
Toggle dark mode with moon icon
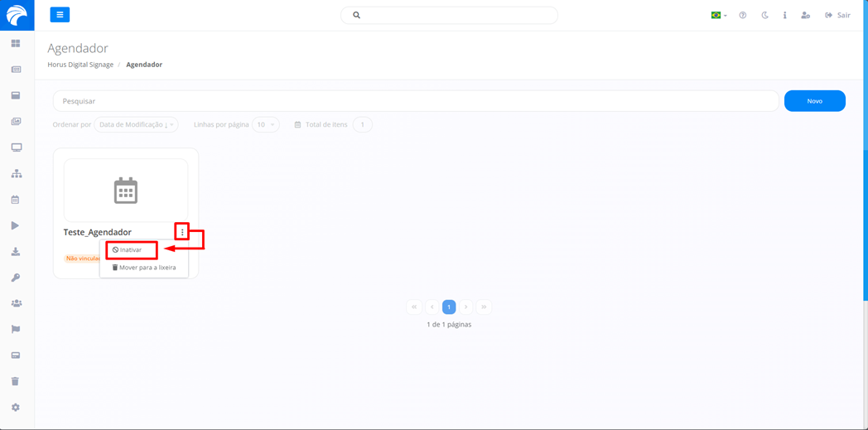point(764,15)
